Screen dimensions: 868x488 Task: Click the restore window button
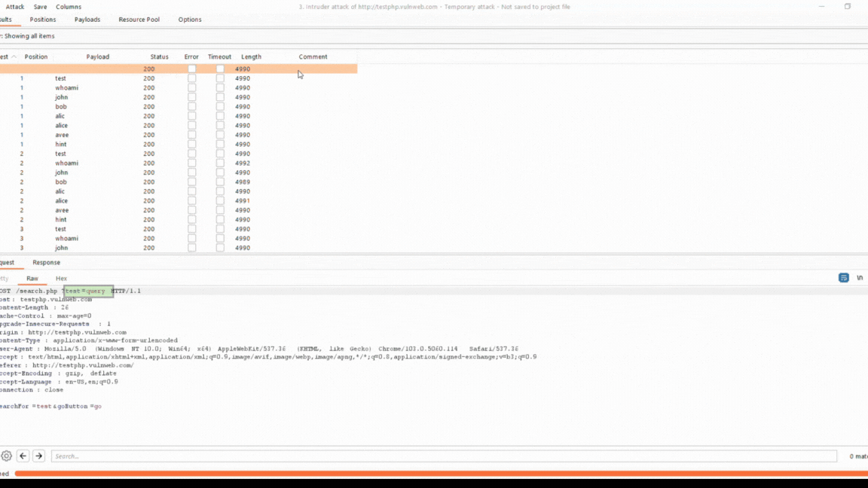[848, 7]
